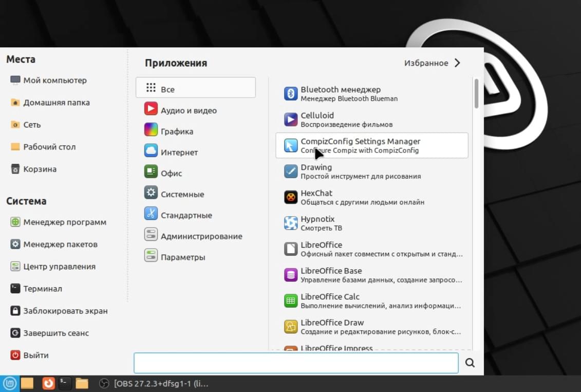
Task: Choose Завершить сеанс to log out
Action: coord(50,333)
